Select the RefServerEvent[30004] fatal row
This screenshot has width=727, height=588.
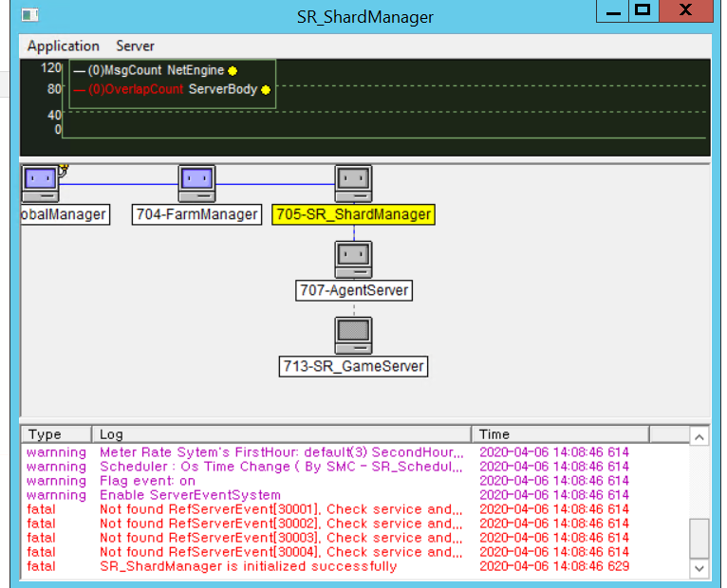[x=327, y=552]
